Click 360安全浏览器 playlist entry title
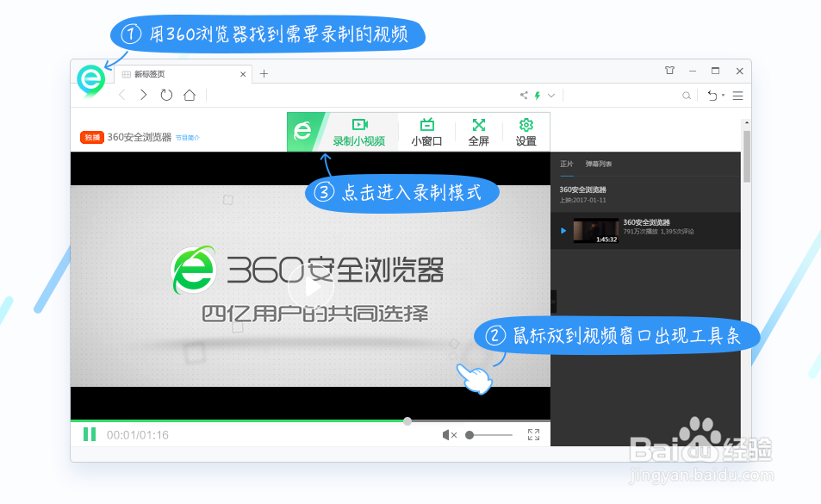The image size is (821, 504). 647,222
